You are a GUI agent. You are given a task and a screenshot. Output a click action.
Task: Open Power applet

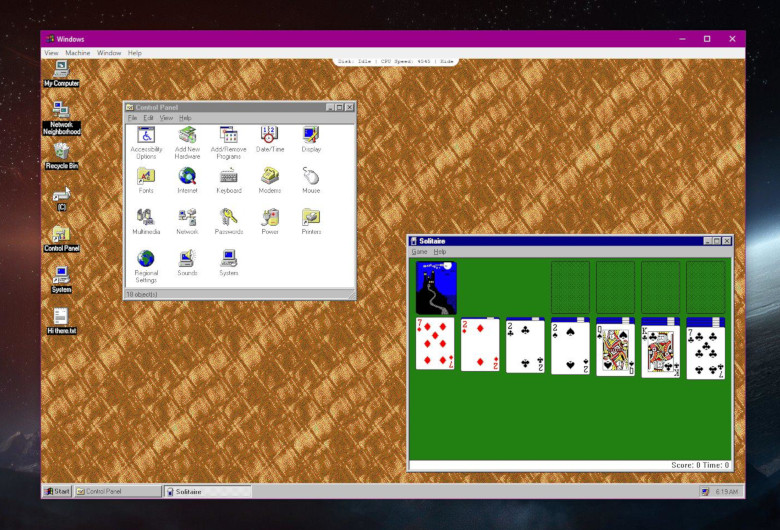(x=270, y=222)
